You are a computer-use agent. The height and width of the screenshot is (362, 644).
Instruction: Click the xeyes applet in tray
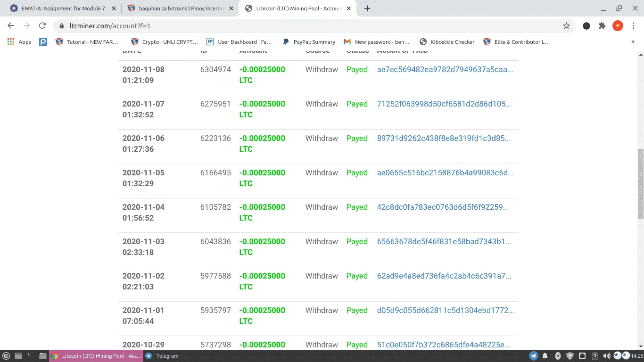(621, 355)
